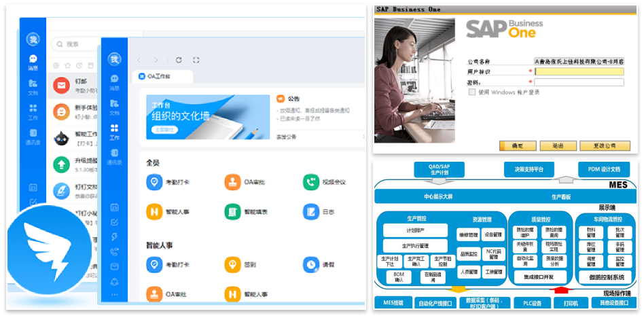
Task: Open the 智能填表 smart forms app
Action: coord(233,213)
